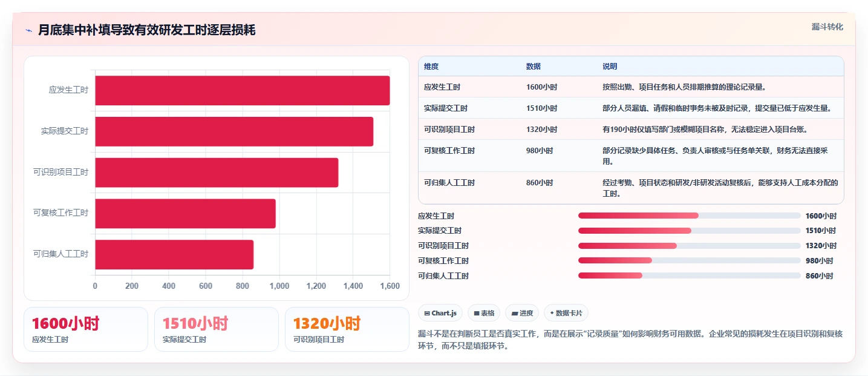
Task: Click the lightning icon beside the title
Action: click(x=28, y=30)
